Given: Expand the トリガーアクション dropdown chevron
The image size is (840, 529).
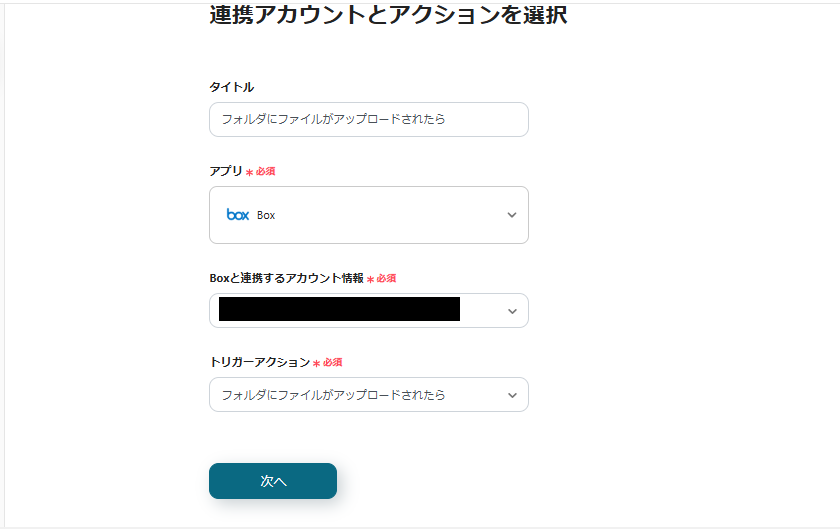Looking at the screenshot, I should click(x=512, y=395).
